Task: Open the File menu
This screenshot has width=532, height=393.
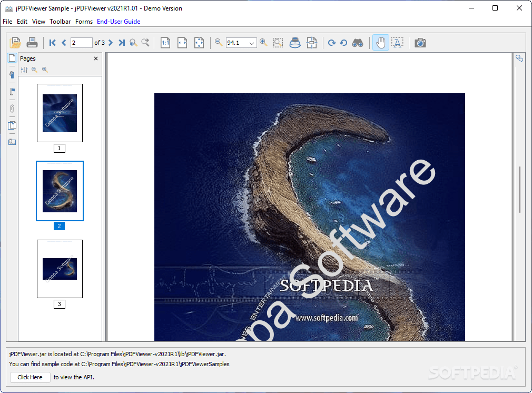Action: click(7, 22)
